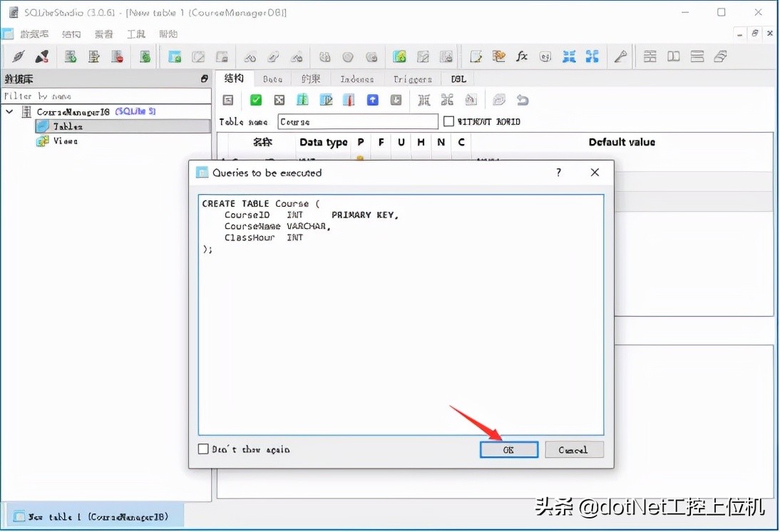Click the blue move column up icon
The width and height of the screenshot is (780, 532).
[x=372, y=100]
